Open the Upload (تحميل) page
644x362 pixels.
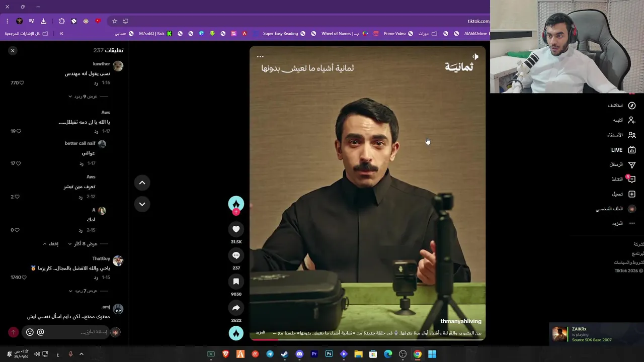(623, 194)
